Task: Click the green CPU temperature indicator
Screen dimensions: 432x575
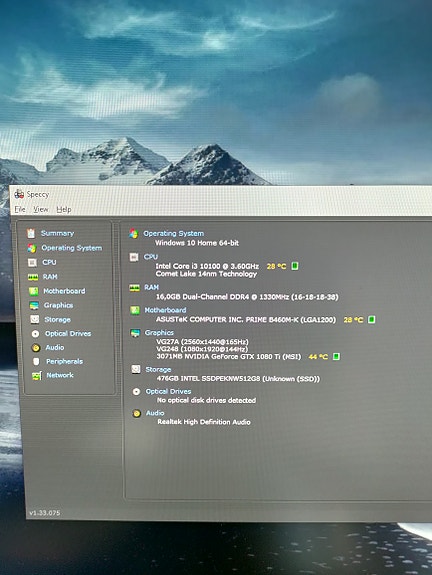Action: (294, 266)
